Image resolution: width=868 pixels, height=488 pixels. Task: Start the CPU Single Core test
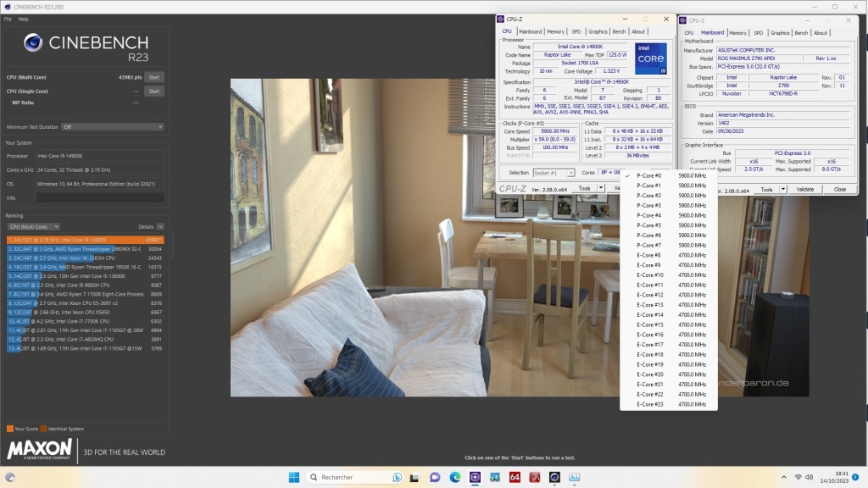pos(154,91)
